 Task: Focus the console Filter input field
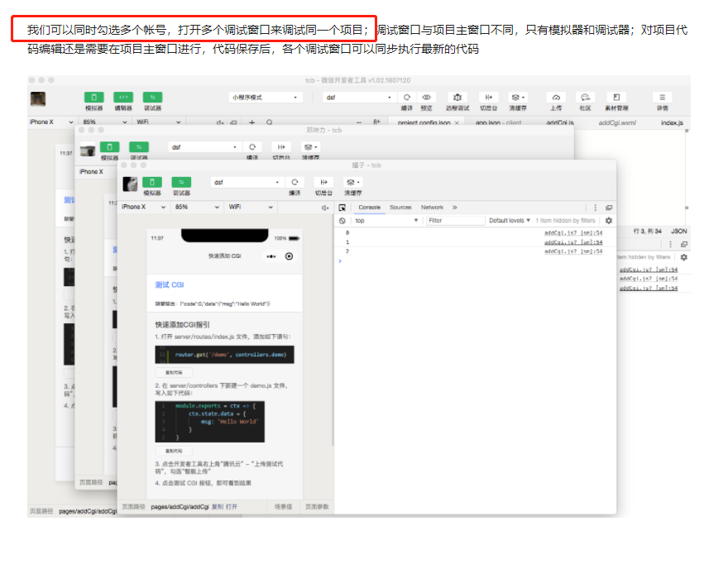tap(456, 221)
